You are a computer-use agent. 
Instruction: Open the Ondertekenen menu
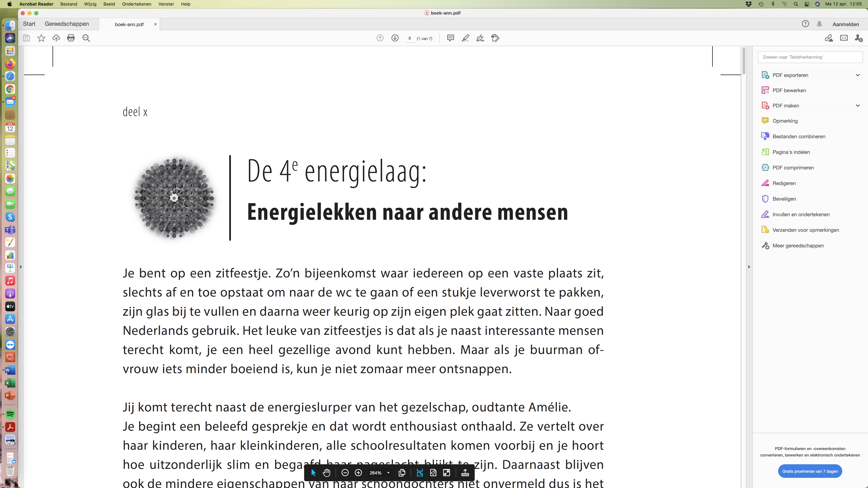pos(136,4)
